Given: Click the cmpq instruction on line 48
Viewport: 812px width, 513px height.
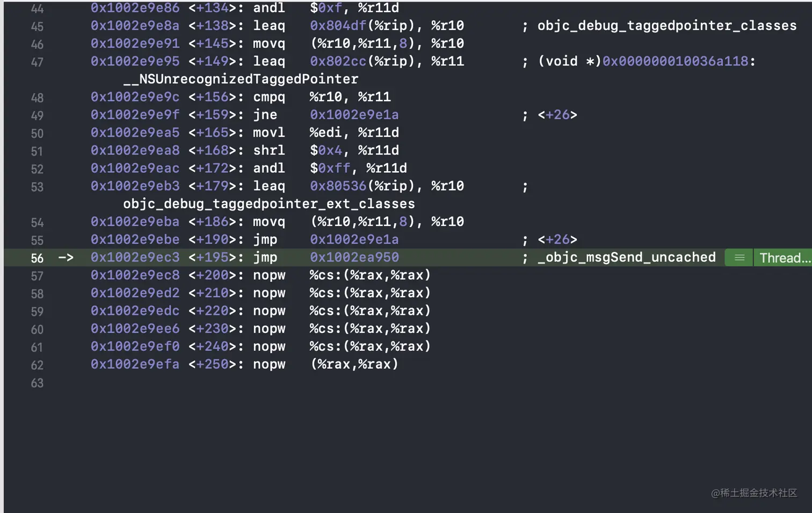Looking at the screenshot, I should (269, 97).
